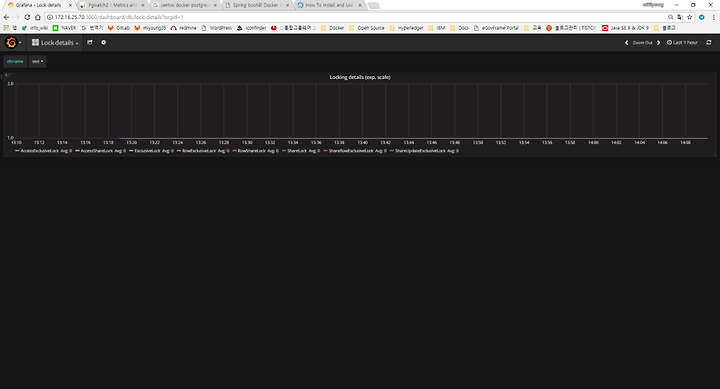
Task: Click the dbname variable label
Action: coord(15,61)
